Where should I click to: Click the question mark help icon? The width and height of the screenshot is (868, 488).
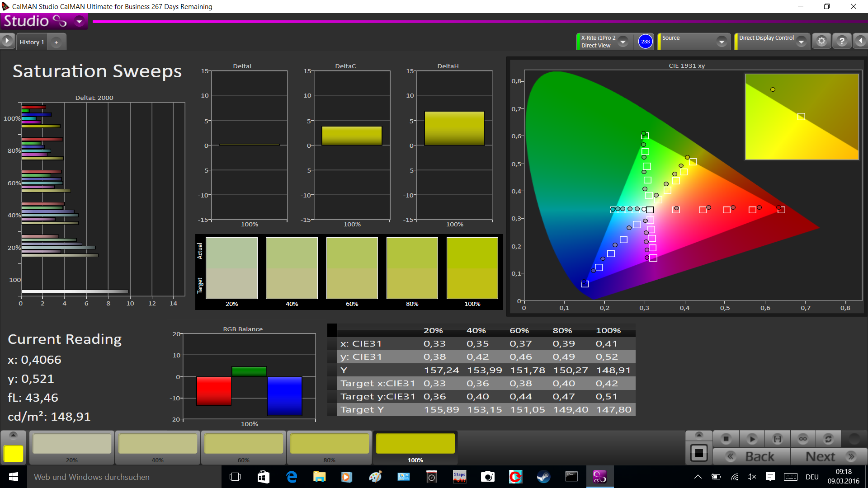point(842,41)
